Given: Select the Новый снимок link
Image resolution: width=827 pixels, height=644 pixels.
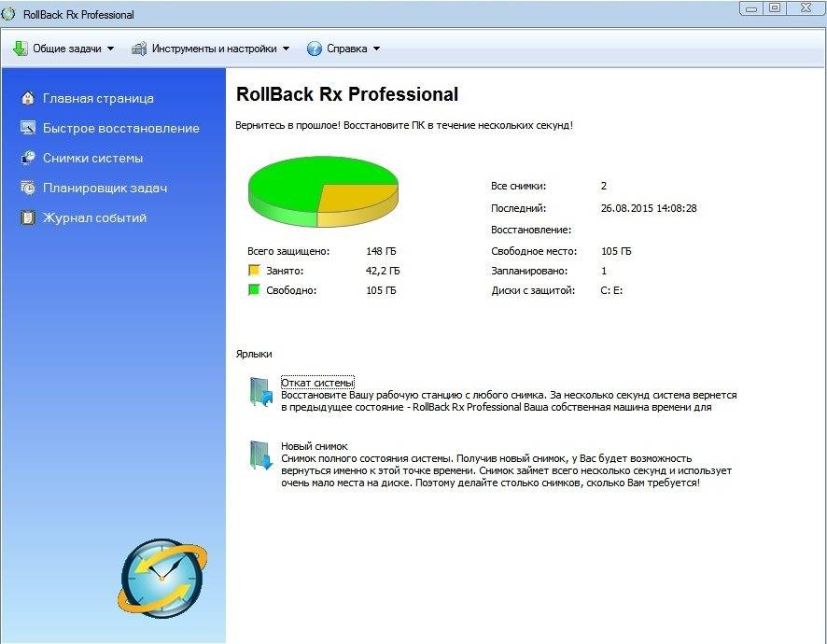Looking at the screenshot, I should (314, 446).
